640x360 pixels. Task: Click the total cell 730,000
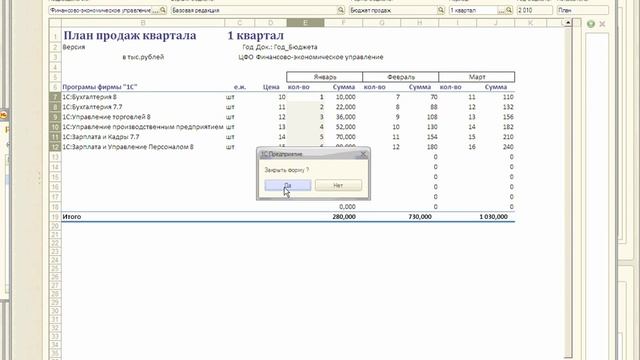[420, 217]
